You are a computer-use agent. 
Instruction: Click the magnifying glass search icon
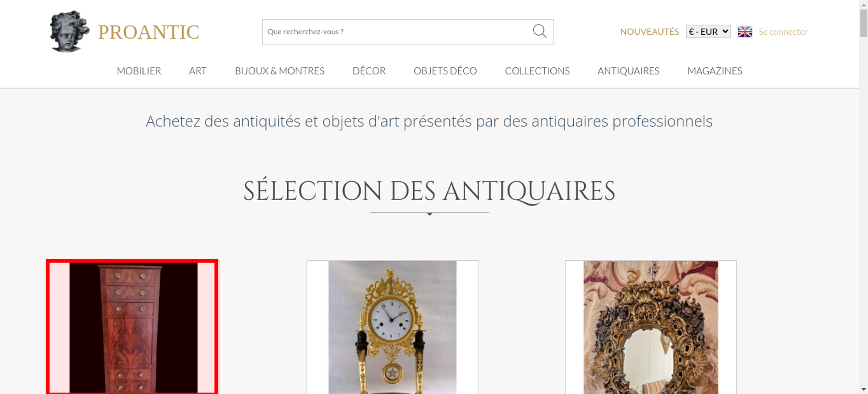[539, 31]
